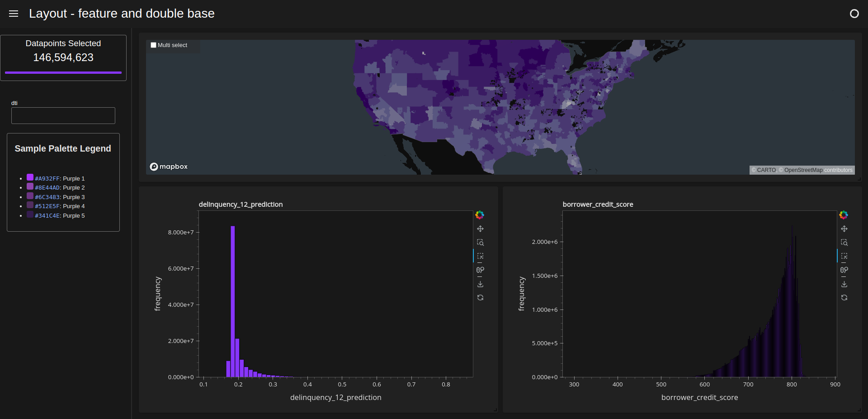Click Save icon on credit score chart
The image size is (868, 419).
pos(844,284)
